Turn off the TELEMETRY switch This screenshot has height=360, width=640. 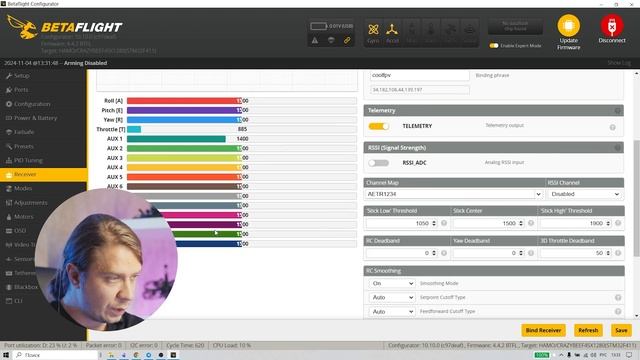[379, 126]
